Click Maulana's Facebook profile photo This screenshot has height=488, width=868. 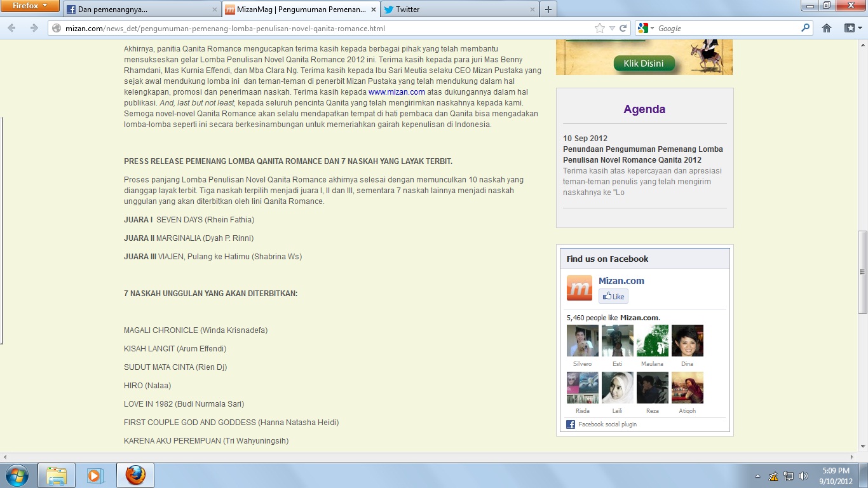[x=653, y=341]
